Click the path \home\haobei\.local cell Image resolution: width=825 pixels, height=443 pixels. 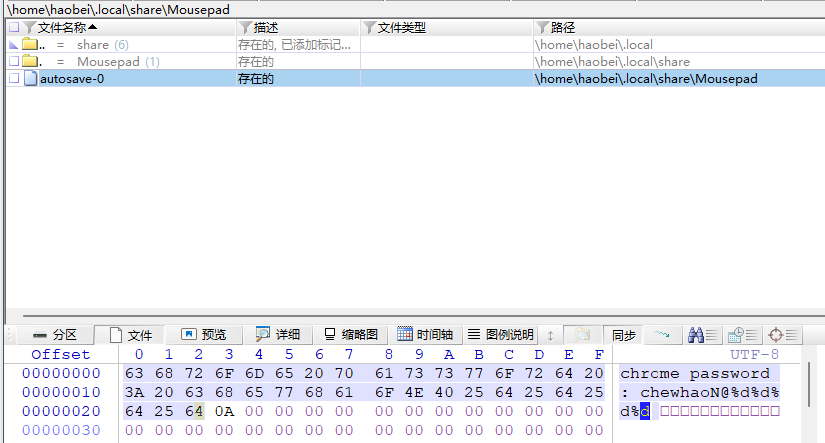[593, 45]
